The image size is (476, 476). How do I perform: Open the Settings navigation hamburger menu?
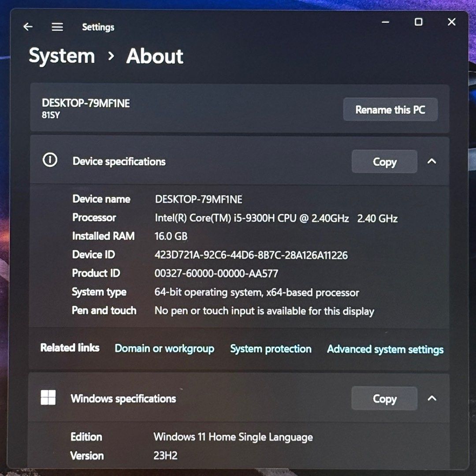[57, 26]
